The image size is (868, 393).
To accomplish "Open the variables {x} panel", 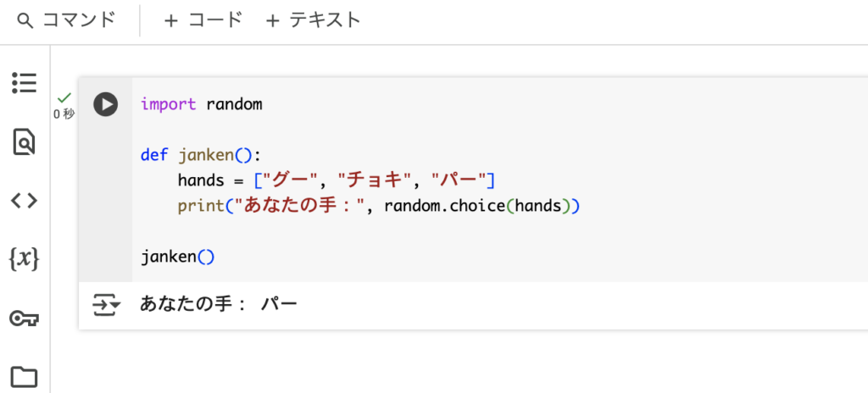I will pyautogui.click(x=25, y=258).
